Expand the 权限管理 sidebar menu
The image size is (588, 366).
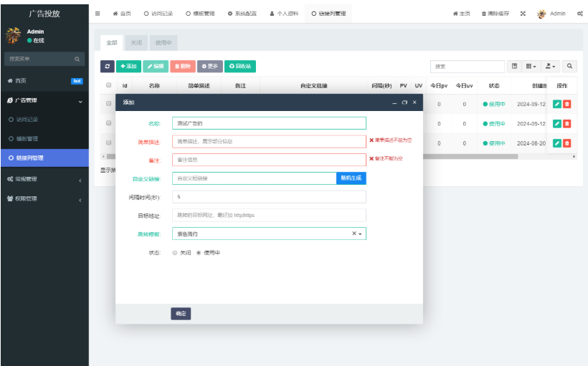44,198
